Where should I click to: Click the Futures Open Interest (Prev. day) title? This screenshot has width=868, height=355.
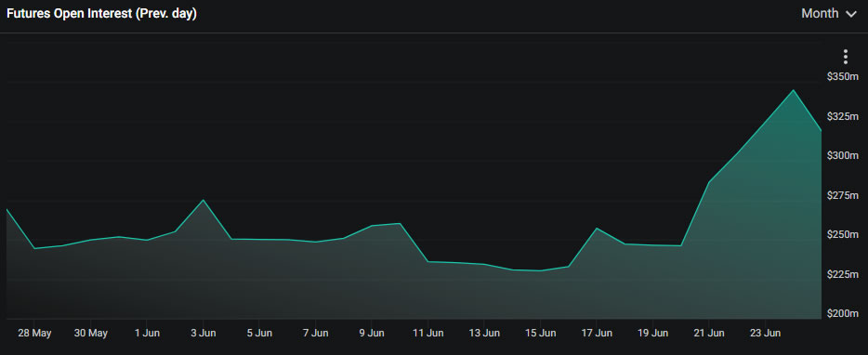coord(102,14)
